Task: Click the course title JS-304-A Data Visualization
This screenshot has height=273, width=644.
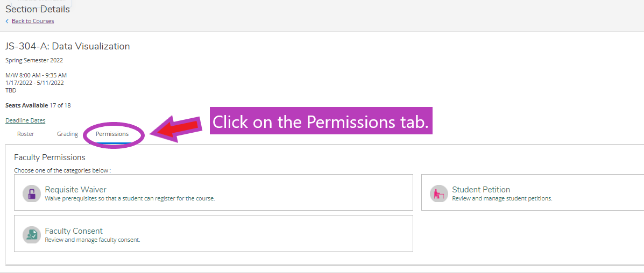Action: [68, 46]
